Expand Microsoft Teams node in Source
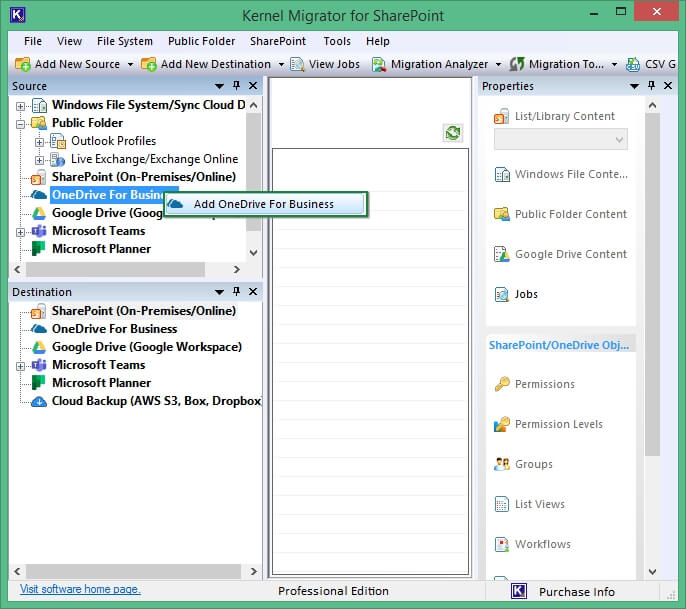Image resolution: width=686 pixels, height=609 pixels. 20,232
